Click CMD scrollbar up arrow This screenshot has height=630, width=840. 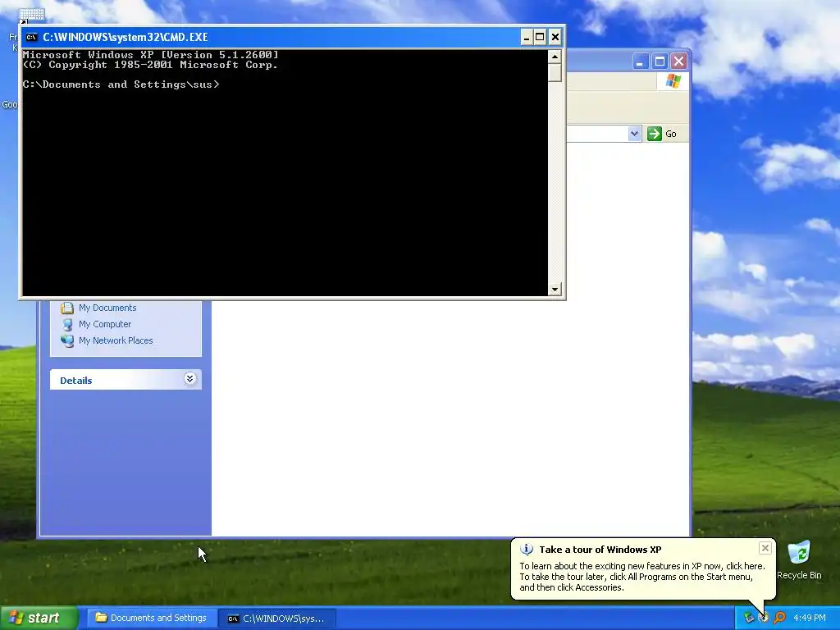pos(555,57)
